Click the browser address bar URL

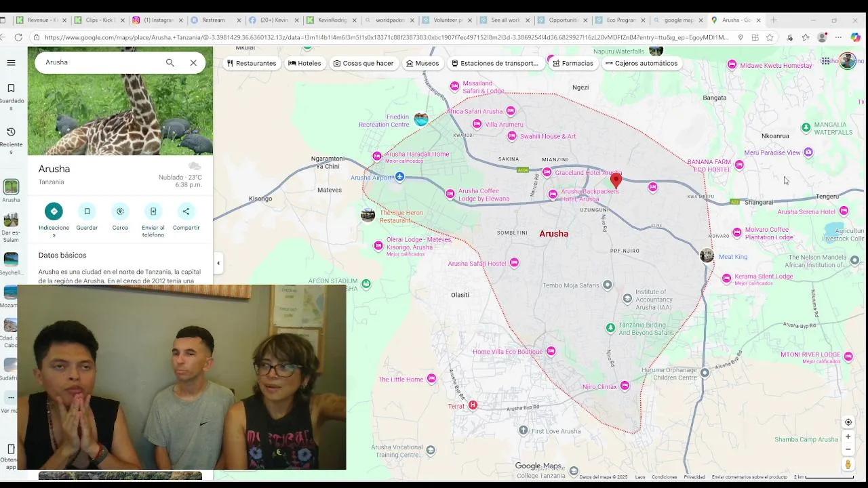click(387, 37)
